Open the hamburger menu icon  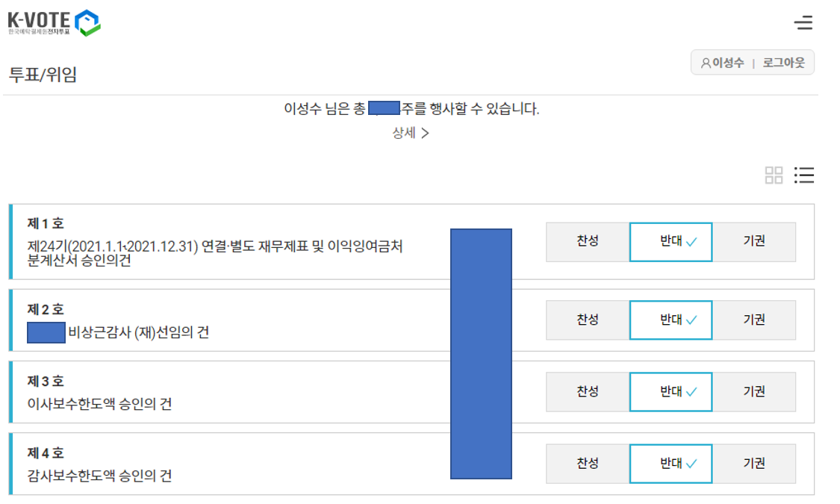803,22
